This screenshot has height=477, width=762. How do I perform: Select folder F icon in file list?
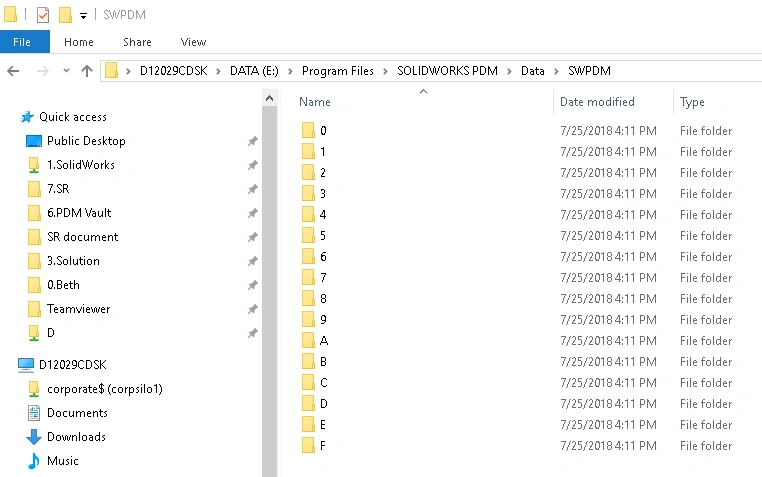click(308, 445)
